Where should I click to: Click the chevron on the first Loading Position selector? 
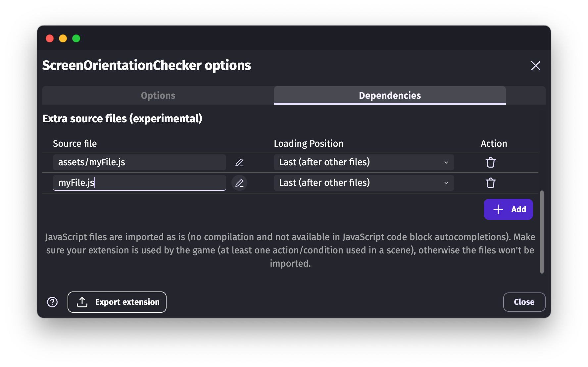pyautogui.click(x=446, y=162)
